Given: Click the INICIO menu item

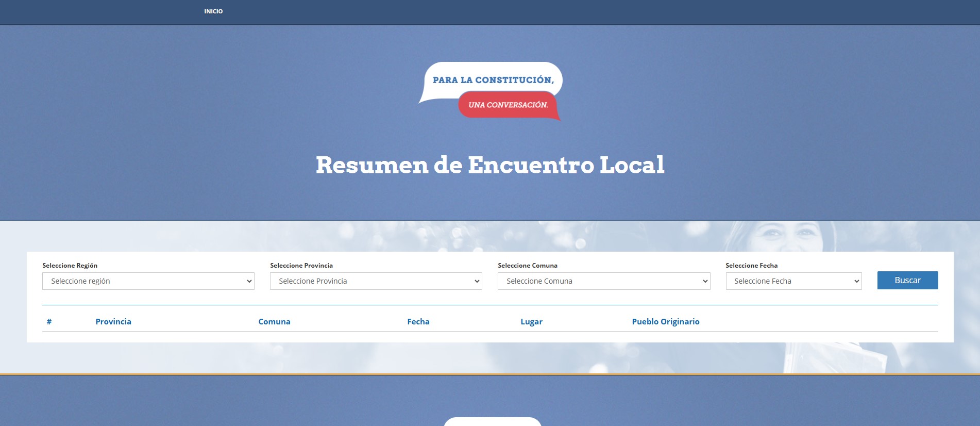Looking at the screenshot, I should (213, 11).
